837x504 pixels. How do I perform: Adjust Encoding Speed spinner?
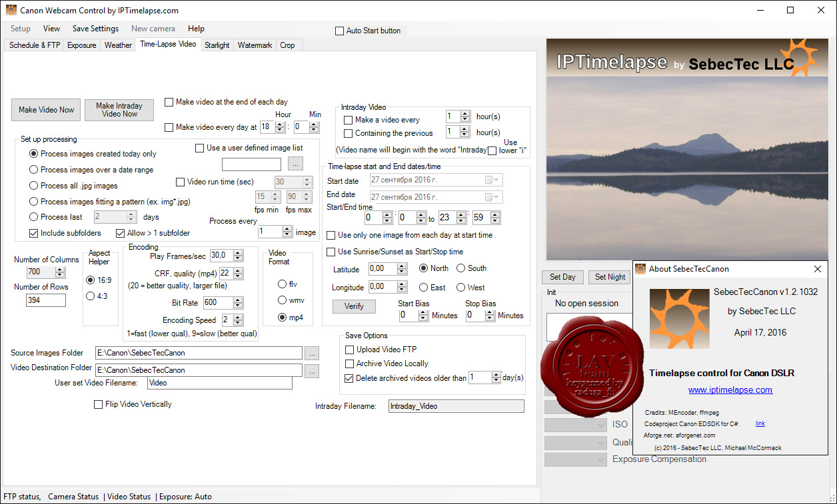238,320
